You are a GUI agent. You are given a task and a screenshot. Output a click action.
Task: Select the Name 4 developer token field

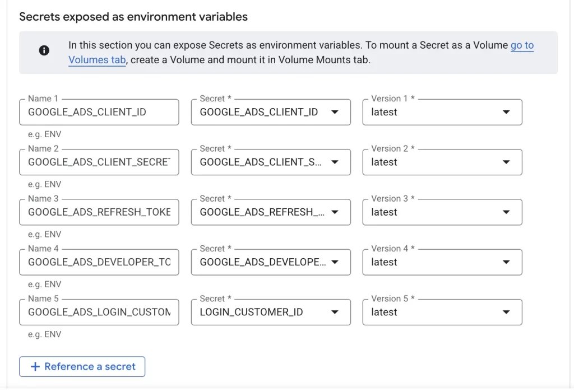point(99,262)
